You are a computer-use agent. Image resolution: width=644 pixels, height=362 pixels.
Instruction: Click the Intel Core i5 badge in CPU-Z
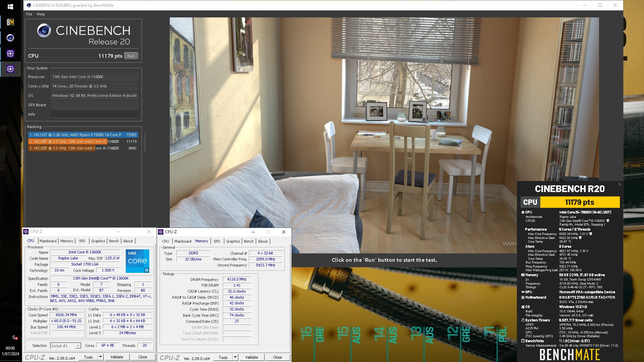click(138, 261)
